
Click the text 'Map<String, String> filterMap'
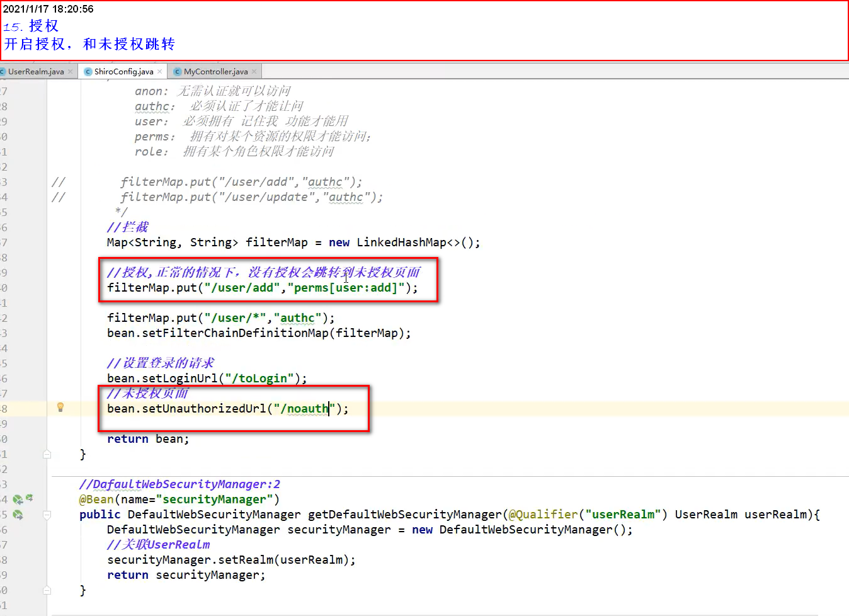pos(207,242)
